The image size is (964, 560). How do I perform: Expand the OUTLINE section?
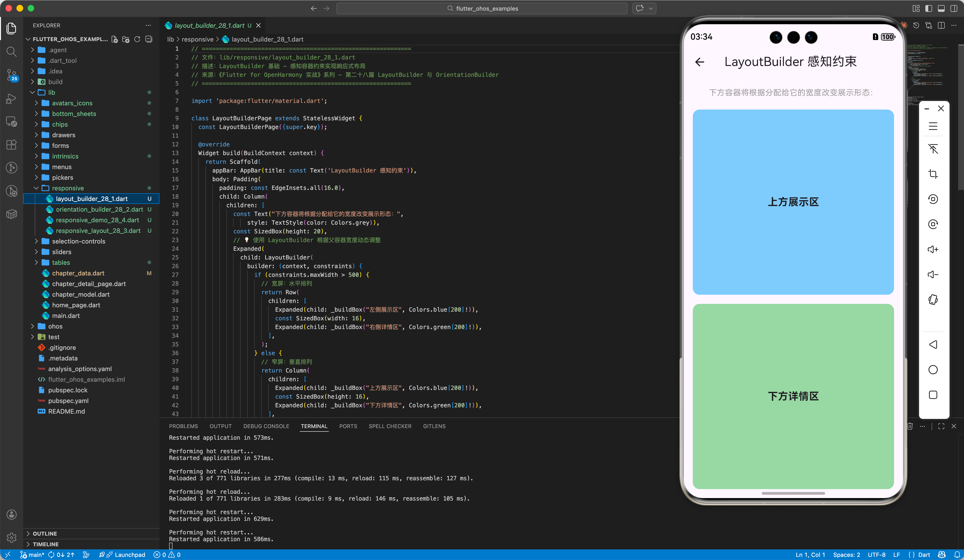pyautogui.click(x=44, y=533)
